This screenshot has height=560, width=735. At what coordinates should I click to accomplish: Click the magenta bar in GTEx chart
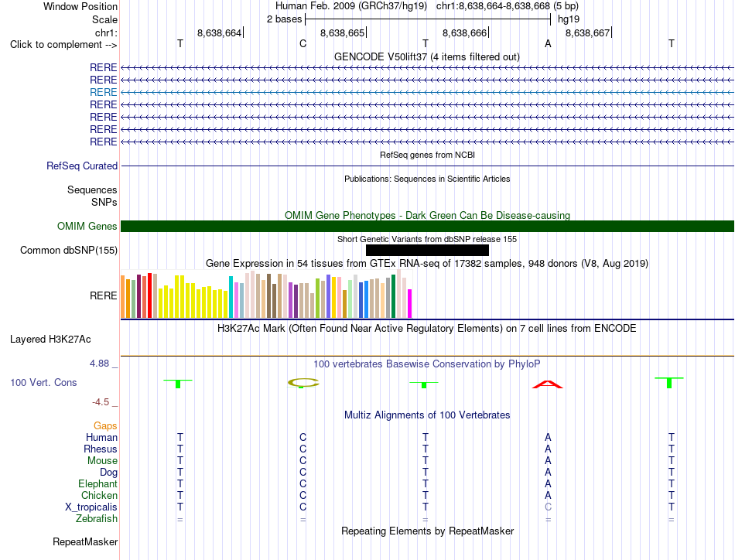coord(409,304)
